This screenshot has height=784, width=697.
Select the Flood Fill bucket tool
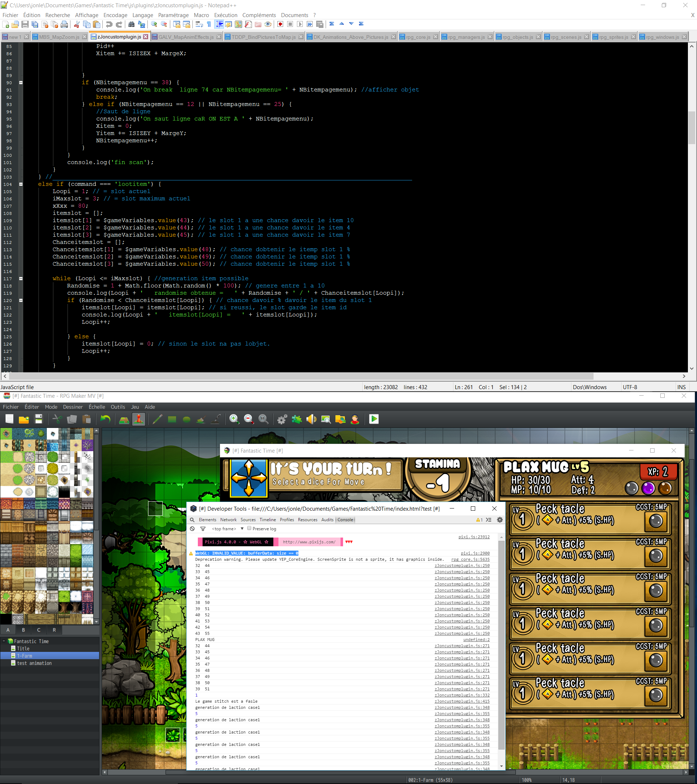point(201,419)
